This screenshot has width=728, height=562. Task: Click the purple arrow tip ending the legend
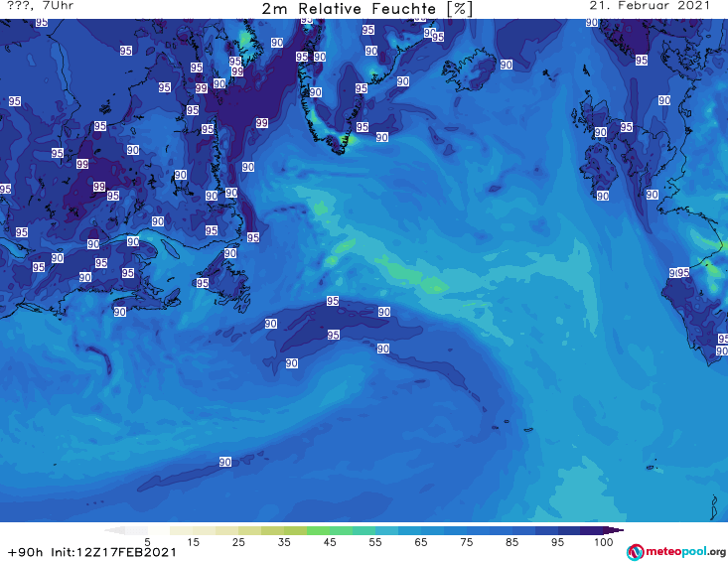tap(614, 530)
